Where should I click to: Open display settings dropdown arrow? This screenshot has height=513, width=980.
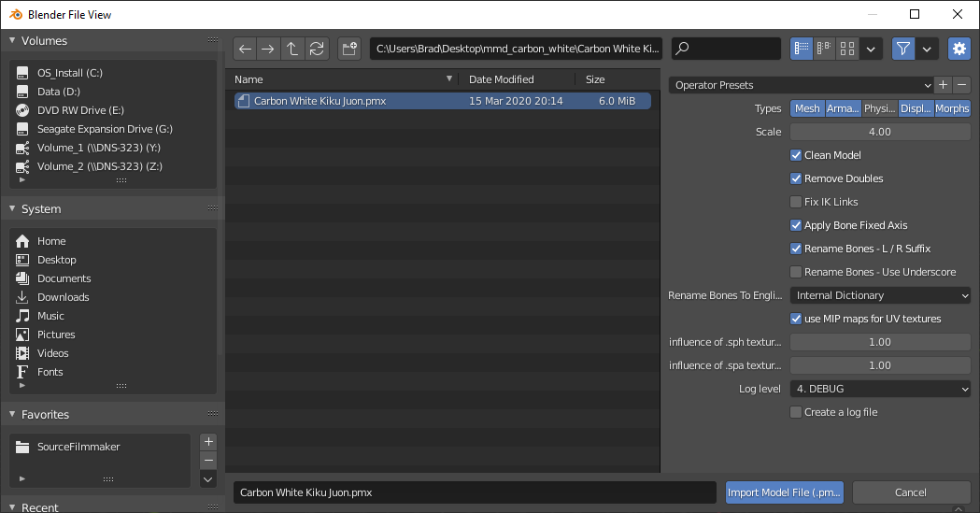[871, 49]
